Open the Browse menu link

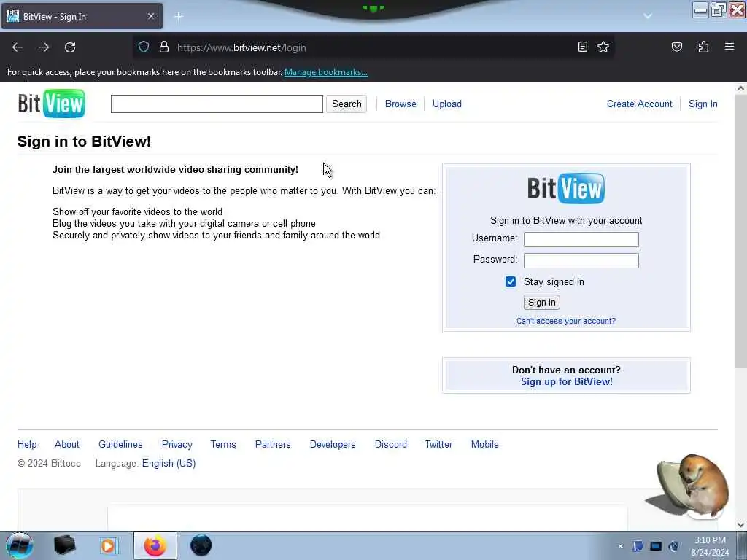(400, 104)
